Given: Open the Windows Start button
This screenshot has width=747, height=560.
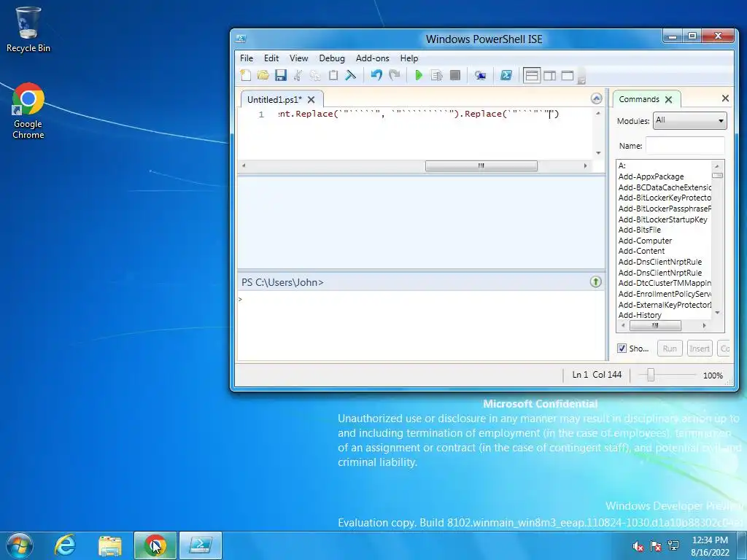Looking at the screenshot, I should click(20, 545).
